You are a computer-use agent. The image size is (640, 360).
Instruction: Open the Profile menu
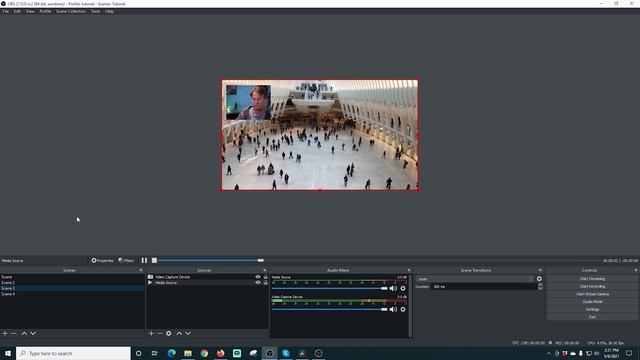pos(45,11)
